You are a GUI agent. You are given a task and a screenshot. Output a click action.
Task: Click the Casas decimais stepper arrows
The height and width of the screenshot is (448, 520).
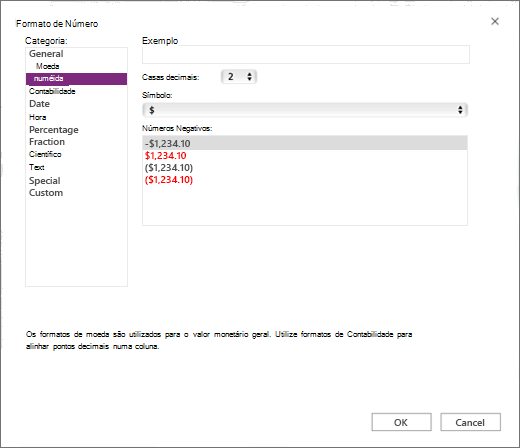[249, 77]
